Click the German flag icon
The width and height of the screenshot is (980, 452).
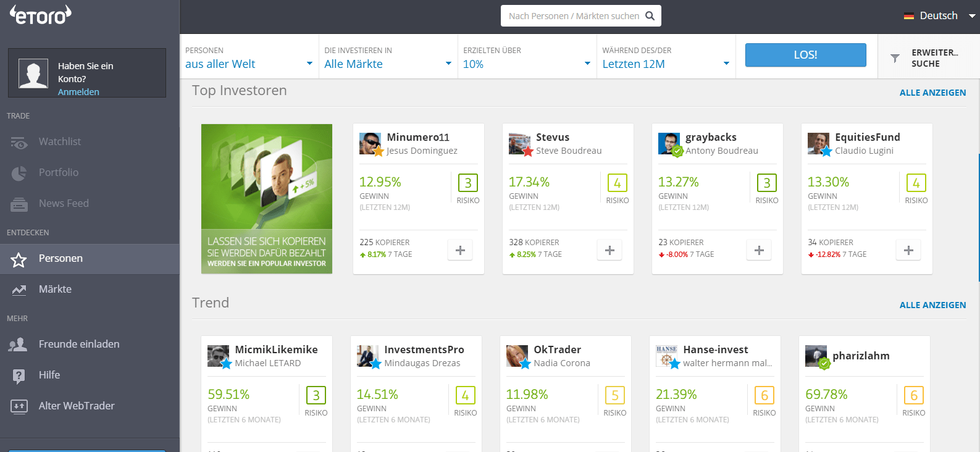909,16
